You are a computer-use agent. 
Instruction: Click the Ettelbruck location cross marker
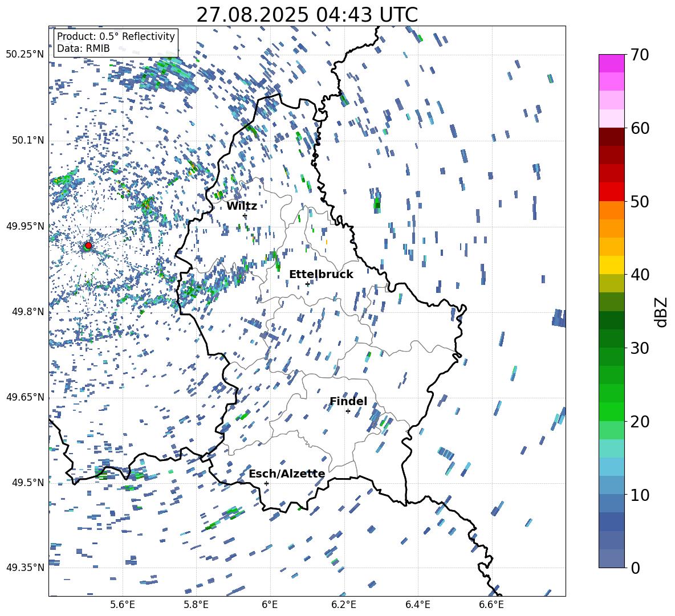click(307, 284)
